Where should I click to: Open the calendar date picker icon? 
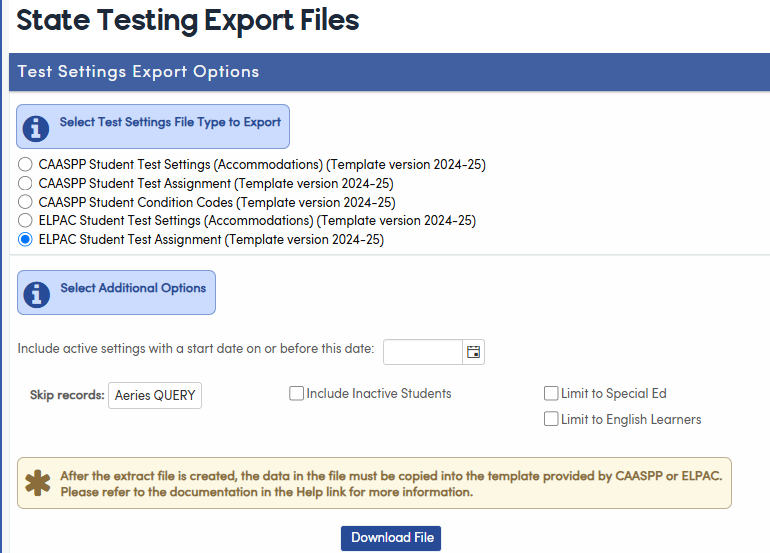click(x=473, y=352)
